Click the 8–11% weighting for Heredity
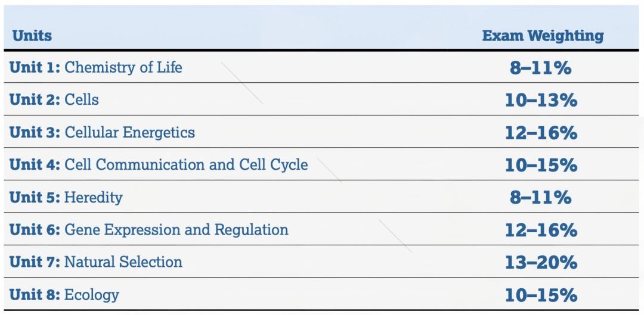The image size is (644, 315). [x=541, y=198]
